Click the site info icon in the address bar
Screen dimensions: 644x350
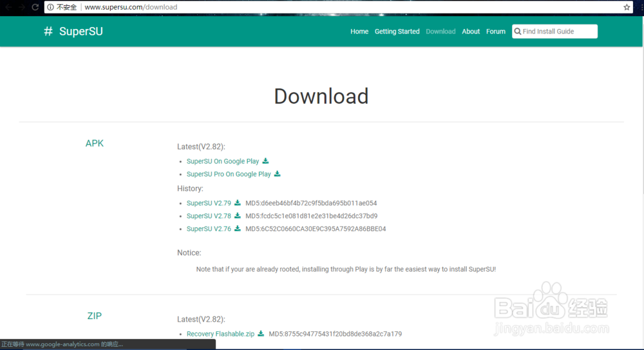[50, 7]
